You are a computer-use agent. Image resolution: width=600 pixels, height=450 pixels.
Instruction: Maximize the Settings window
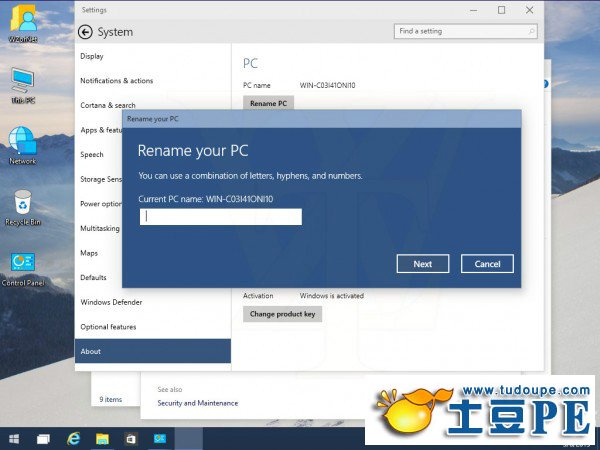(x=501, y=10)
